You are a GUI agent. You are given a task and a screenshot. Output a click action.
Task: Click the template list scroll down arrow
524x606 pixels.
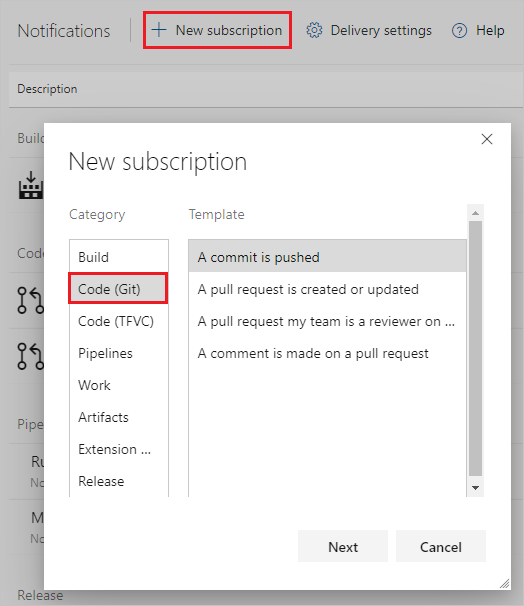pos(475,488)
